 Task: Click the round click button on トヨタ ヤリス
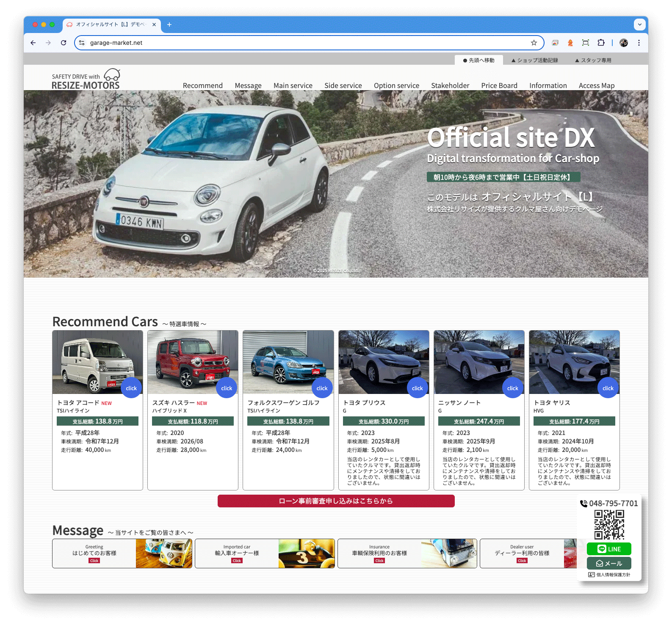[x=608, y=388]
